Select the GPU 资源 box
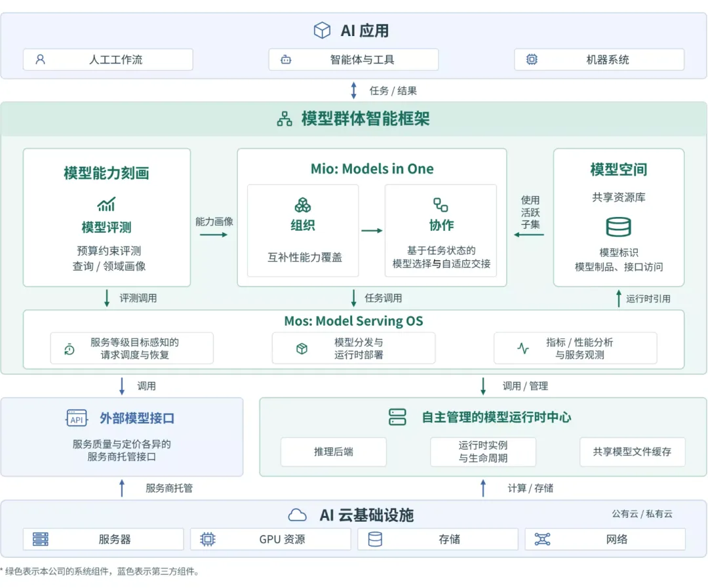708x588 pixels. (x=271, y=539)
